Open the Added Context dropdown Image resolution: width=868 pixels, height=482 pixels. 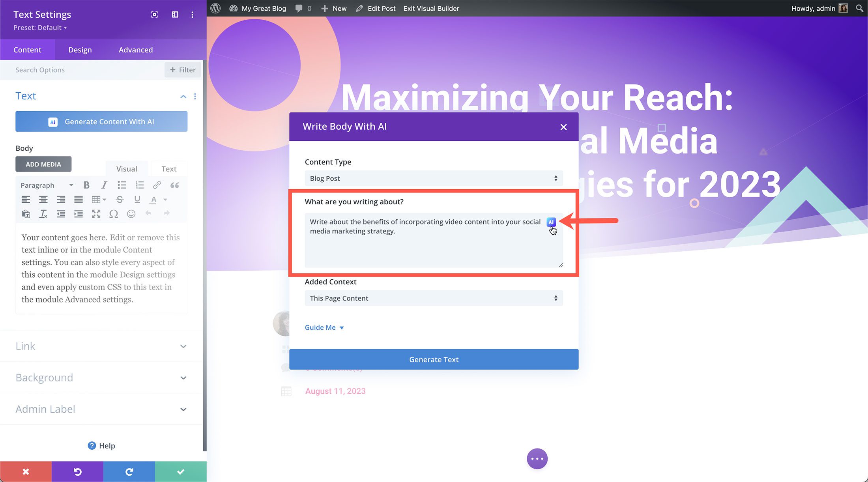(x=434, y=298)
